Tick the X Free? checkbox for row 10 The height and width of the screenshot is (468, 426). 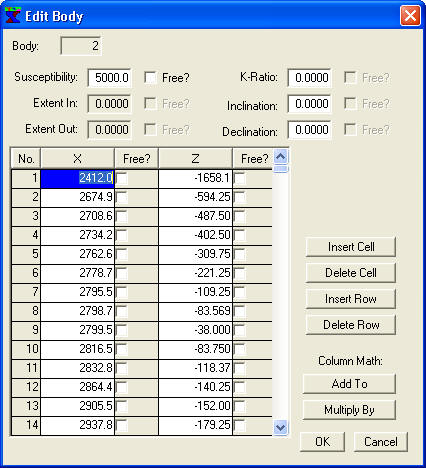[x=122, y=349]
